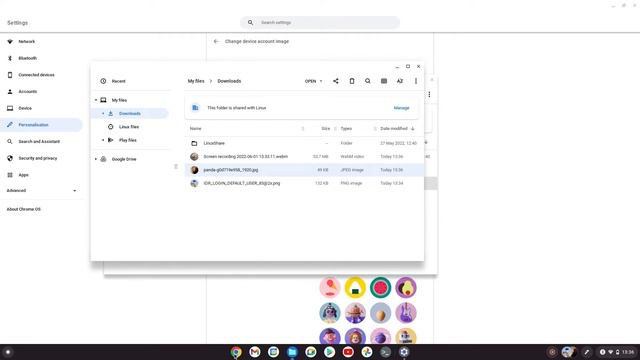Delete the selected file with trash icon
Screen dimensions: 640x360
pyautogui.click(x=352, y=81)
